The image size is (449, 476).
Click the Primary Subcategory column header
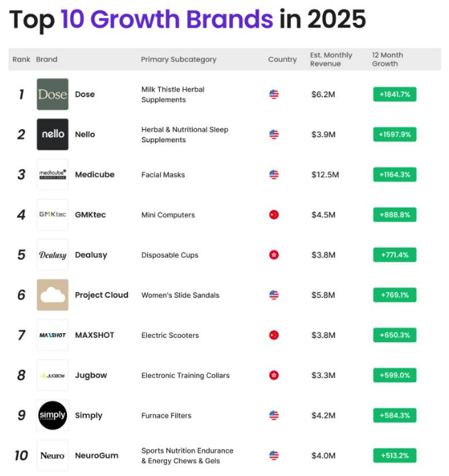pos(179,59)
